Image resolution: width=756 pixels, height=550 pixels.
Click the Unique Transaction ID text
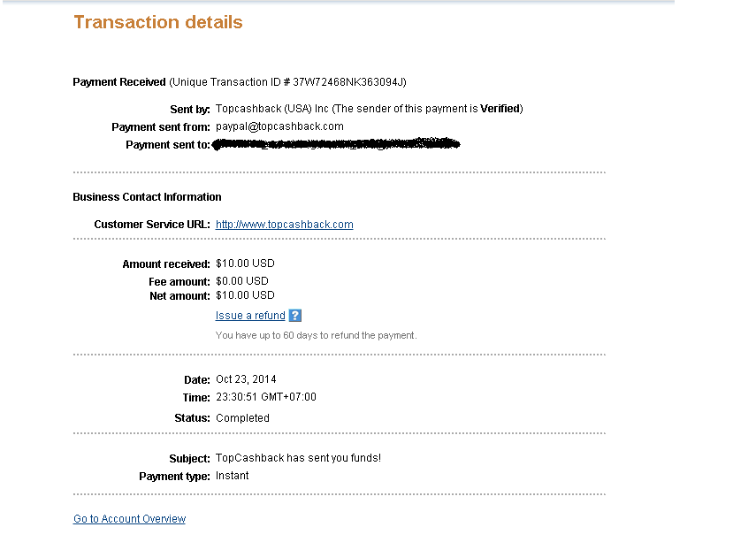click(x=287, y=82)
